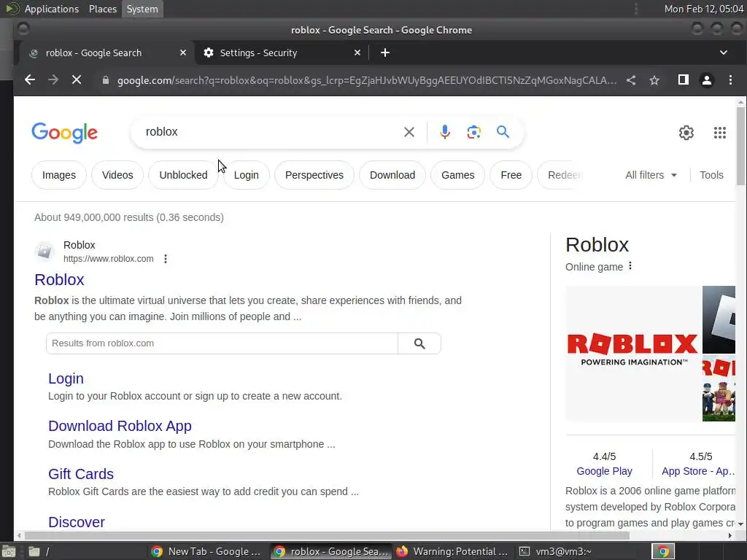This screenshot has width=747, height=560.
Task: Click the Chrome icon at taskbar's right end
Action: tap(662, 551)
